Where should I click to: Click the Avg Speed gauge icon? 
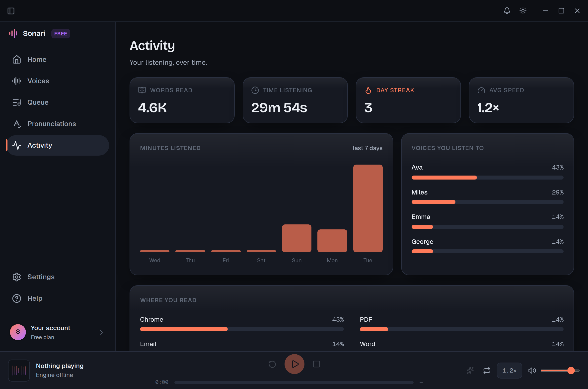(x=481, y=90)
